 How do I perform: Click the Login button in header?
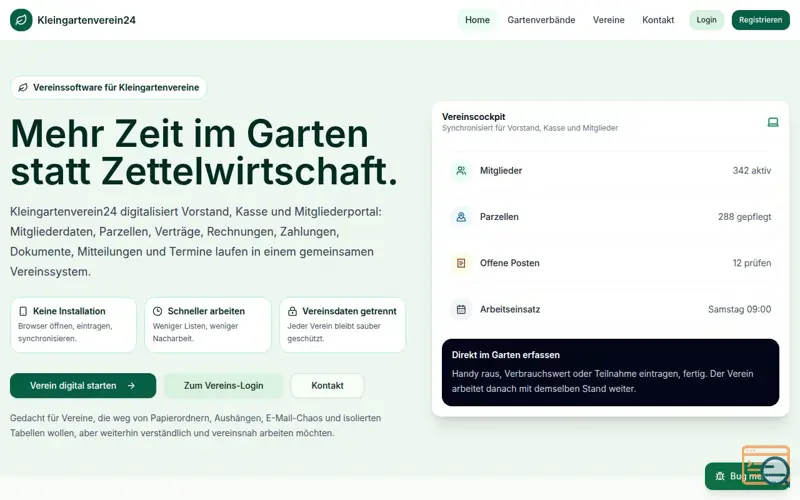(706, 20)
